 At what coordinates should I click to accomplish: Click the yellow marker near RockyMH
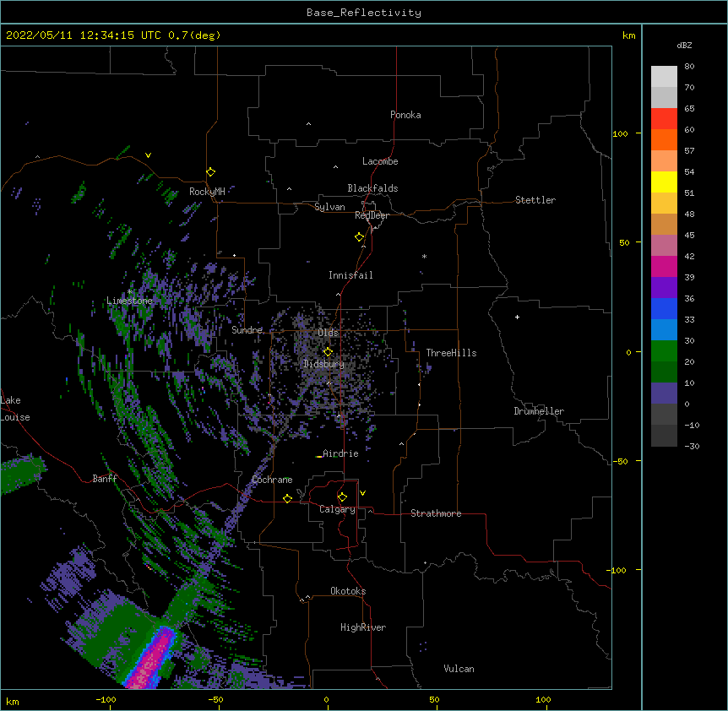coord(210,171)
